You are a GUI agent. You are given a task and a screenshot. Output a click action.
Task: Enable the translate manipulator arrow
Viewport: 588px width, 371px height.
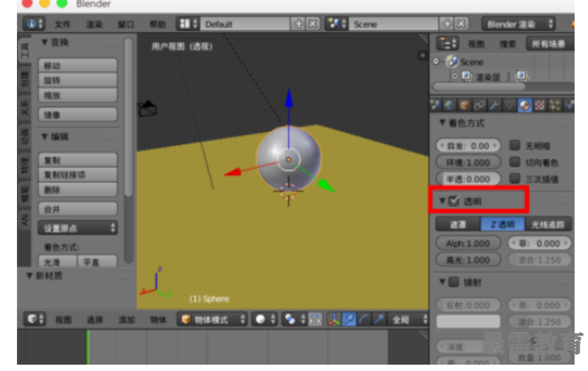(x=349, y=320)
